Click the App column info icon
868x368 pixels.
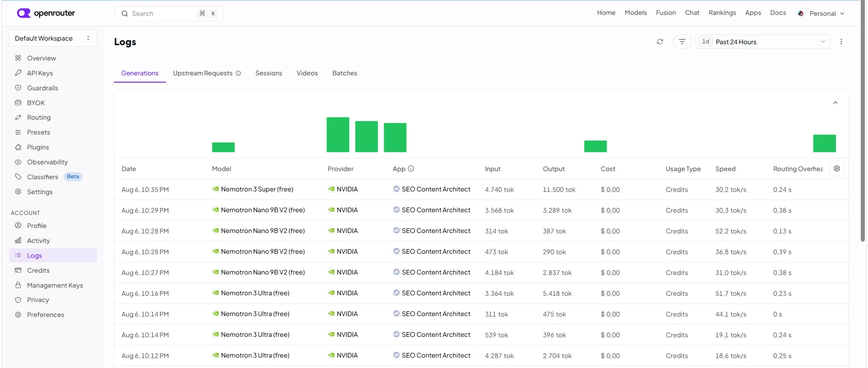411,168
